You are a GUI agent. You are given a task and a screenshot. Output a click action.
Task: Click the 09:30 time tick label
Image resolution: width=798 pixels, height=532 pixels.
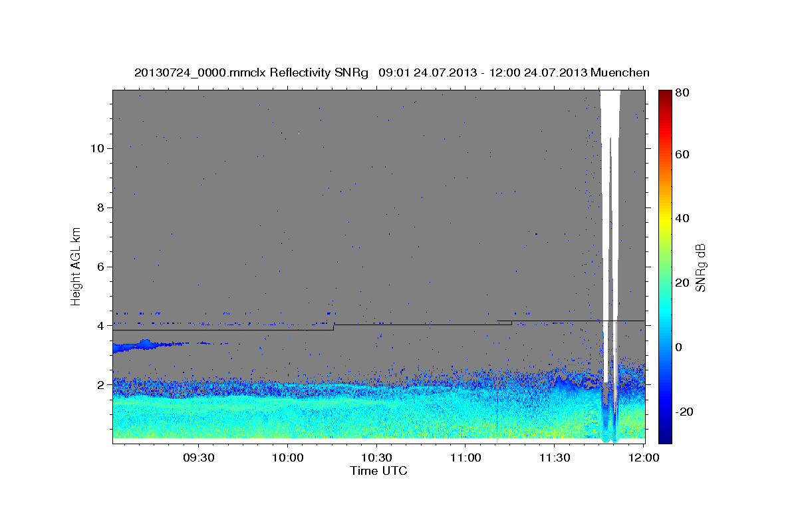pyautogui.click(x=198, y=458)
